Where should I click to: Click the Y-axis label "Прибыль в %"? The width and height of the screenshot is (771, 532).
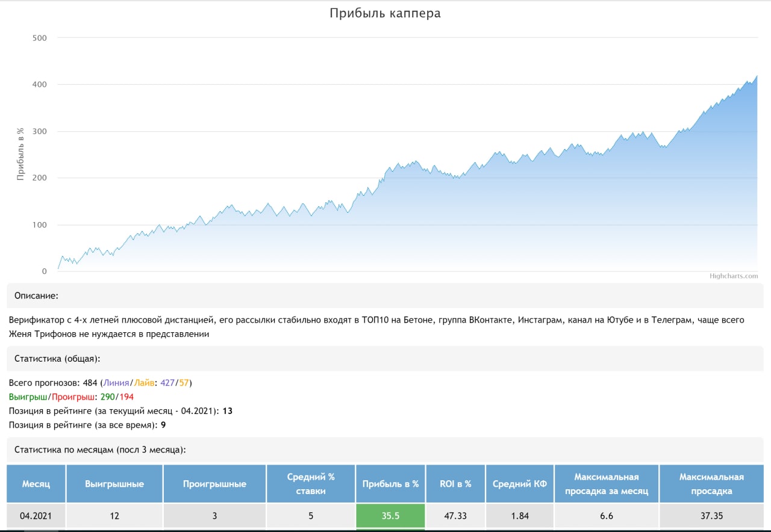tap(20, 154)
